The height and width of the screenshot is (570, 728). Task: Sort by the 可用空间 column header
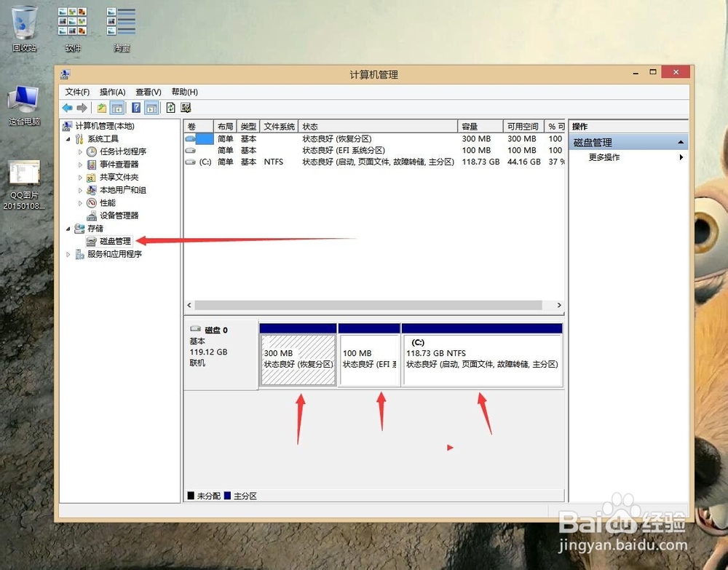(523, 126)
